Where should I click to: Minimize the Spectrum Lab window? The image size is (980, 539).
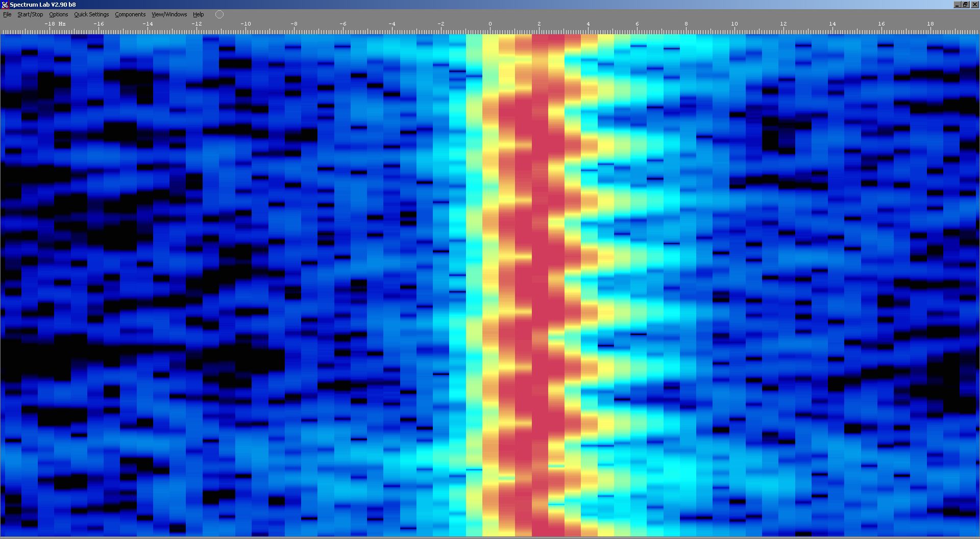957,5
